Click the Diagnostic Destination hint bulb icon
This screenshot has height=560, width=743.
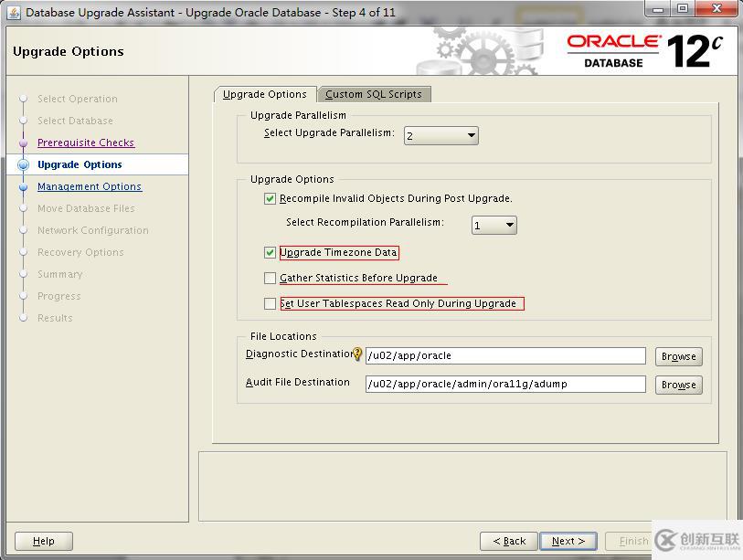[x=357, y=354]
